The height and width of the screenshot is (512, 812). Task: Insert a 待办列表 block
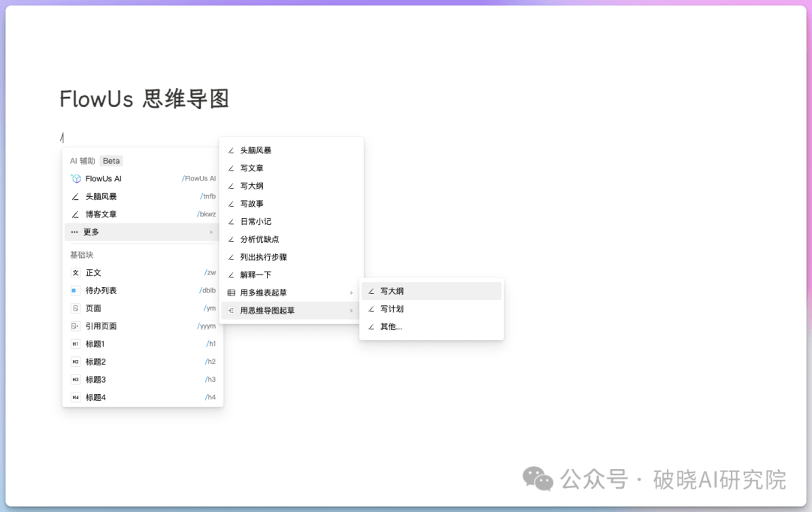click(x=143, y=290)
